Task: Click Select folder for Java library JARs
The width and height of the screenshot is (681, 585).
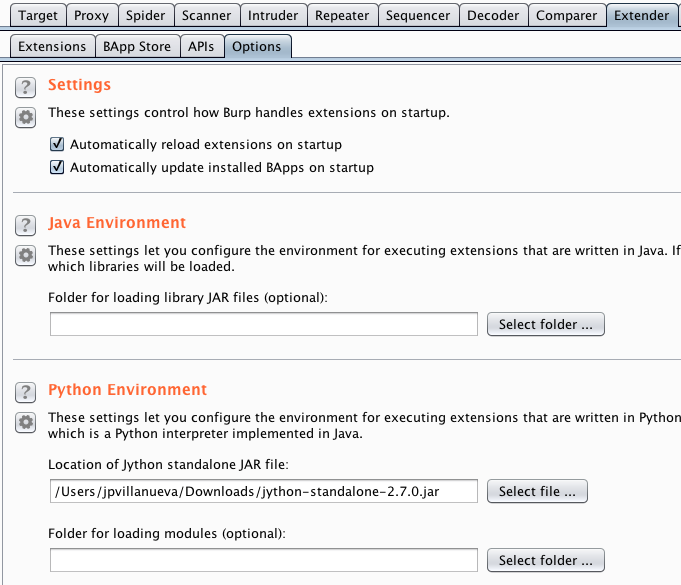Action: pyautogui.click(x=546, y=324)
